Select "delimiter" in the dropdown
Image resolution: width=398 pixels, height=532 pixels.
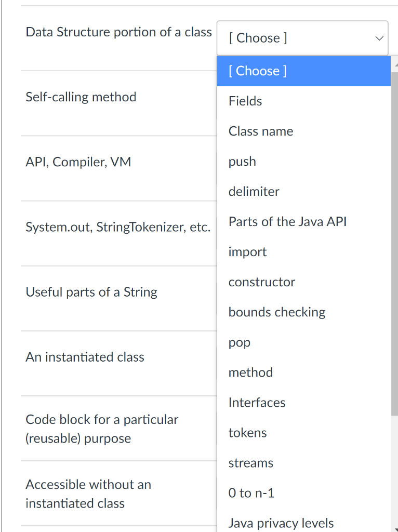click(254, 191)
